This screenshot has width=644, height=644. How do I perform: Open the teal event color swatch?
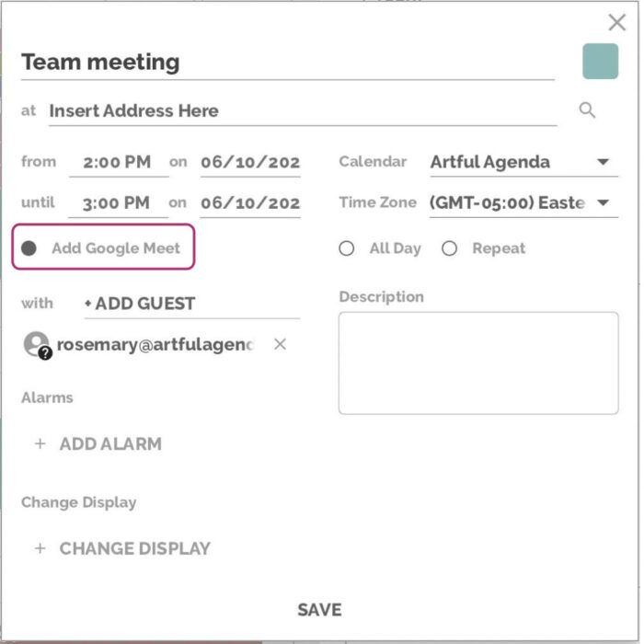600,62
